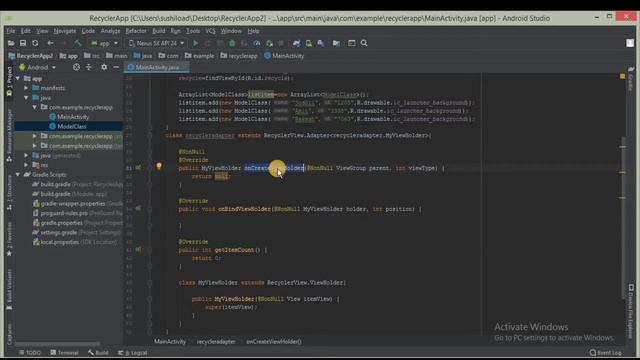This screenshot has height=360, width=640.
Task: Navigate back with the left arrow icon
Action: 50,43
